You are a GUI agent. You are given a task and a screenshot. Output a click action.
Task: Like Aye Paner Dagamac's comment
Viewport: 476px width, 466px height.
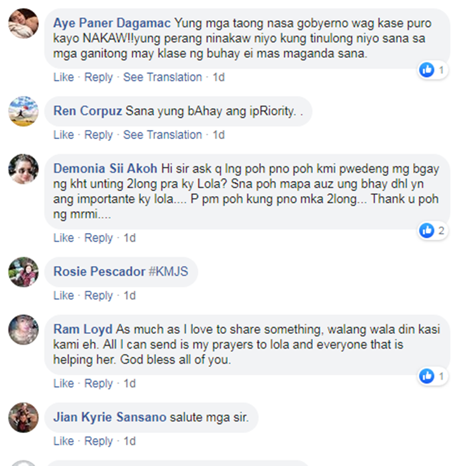pyautogui.click(x=63, y=77)
